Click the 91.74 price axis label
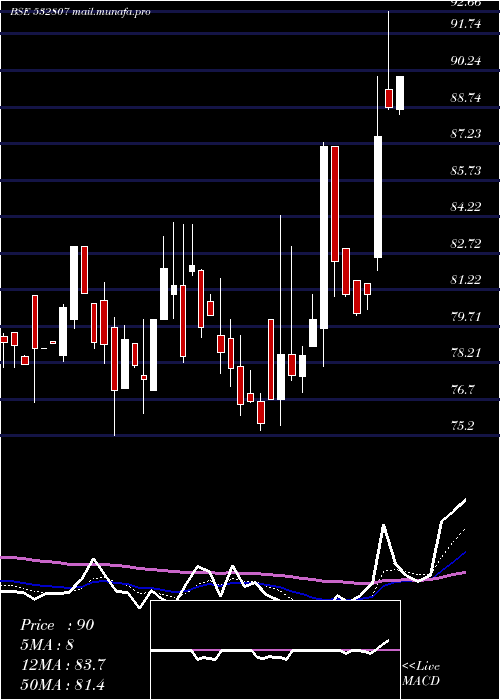The width and height of the screenshot is (500, 700). 466,24
